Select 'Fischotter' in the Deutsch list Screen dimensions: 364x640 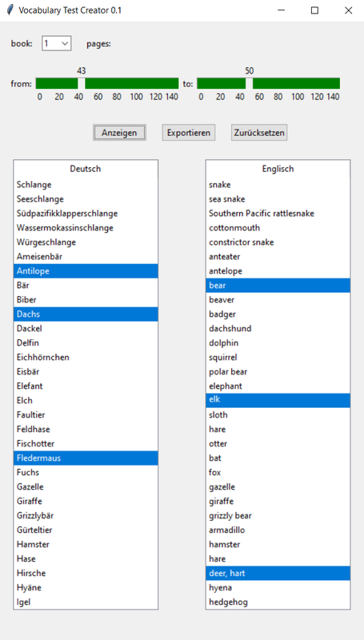(86, 444)
